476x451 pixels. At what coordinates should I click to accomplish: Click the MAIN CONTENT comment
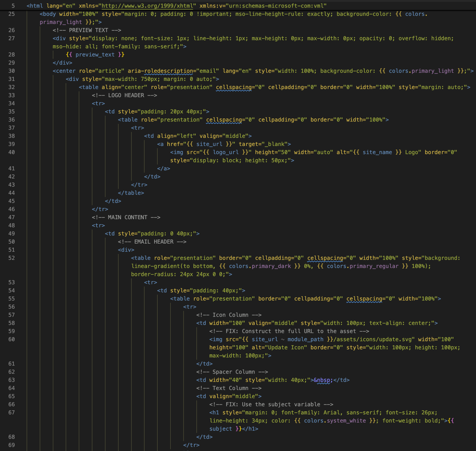[126, 217]
